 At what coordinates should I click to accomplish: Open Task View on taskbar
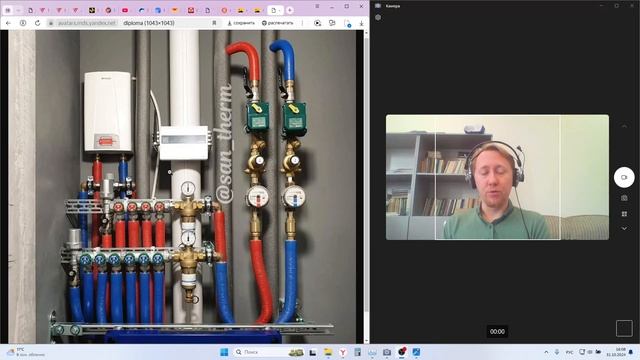313,352
